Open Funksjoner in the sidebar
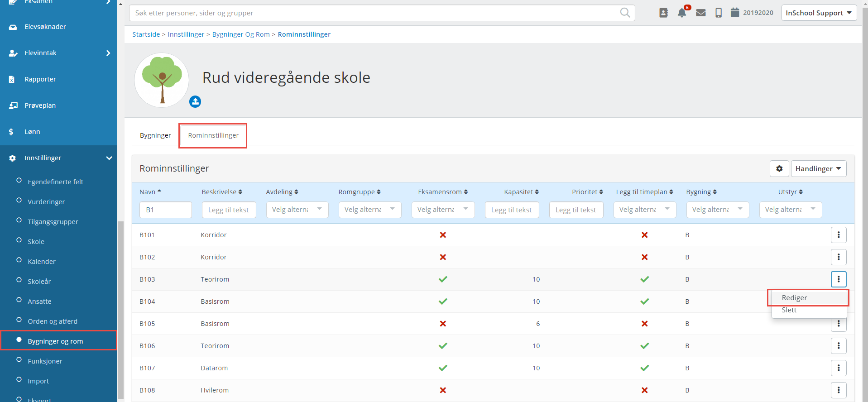Image resolution: width=868 pixels, height=402 pixels. tap(45, 361)
